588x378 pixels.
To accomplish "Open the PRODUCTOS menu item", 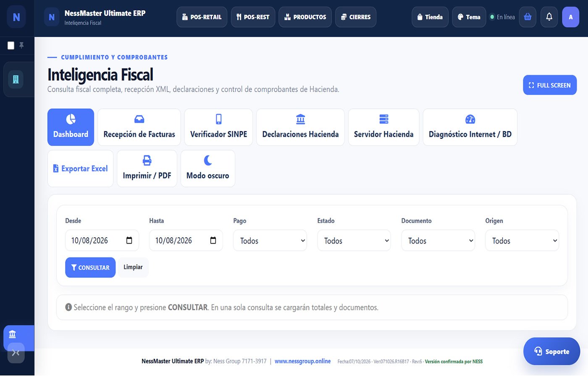I will tap(305, 17).
